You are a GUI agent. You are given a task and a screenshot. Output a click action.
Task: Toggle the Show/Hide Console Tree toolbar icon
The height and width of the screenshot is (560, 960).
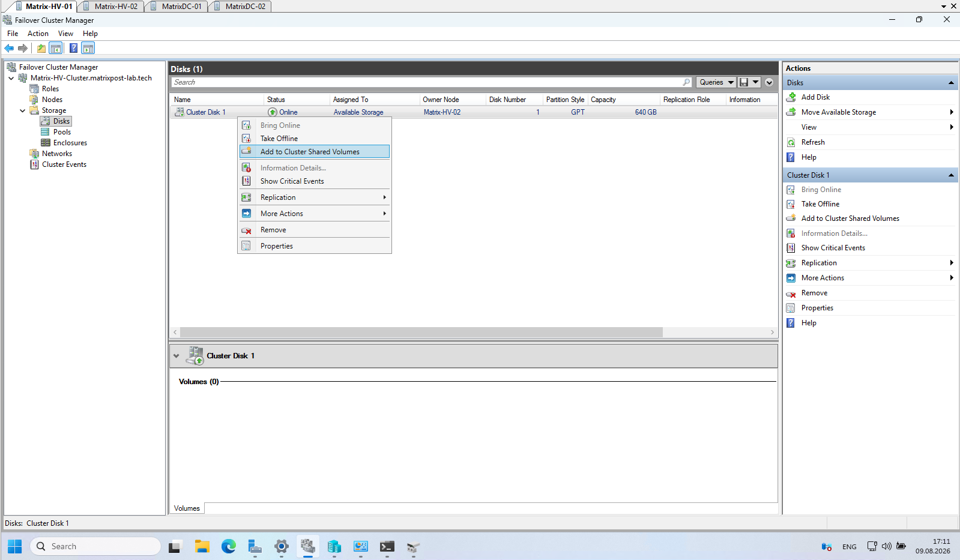tap(55, 48)
